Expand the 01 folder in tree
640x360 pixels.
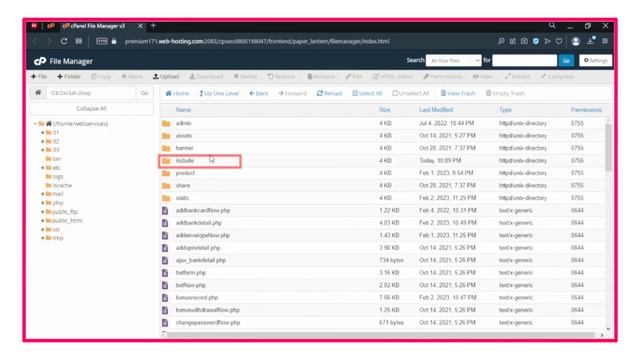42,133
